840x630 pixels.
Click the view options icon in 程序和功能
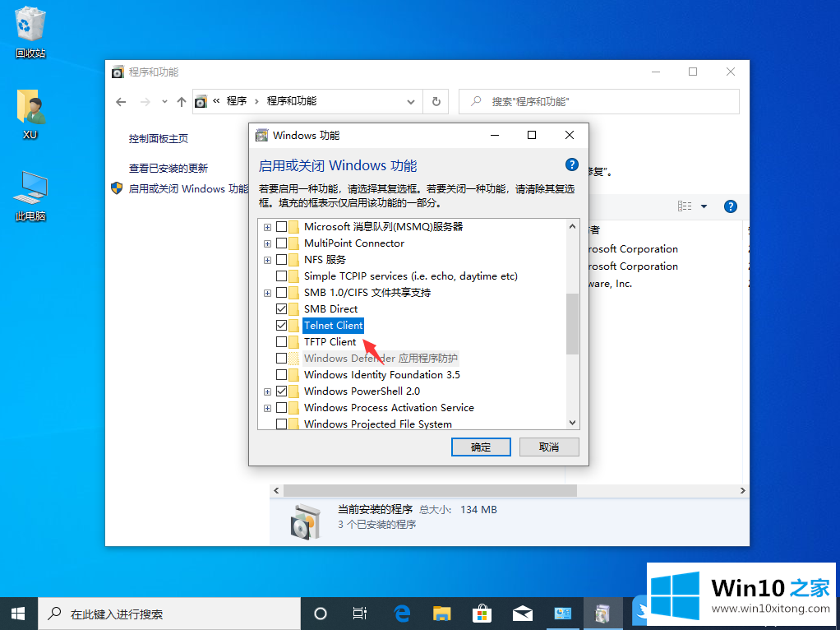[685, 206]
